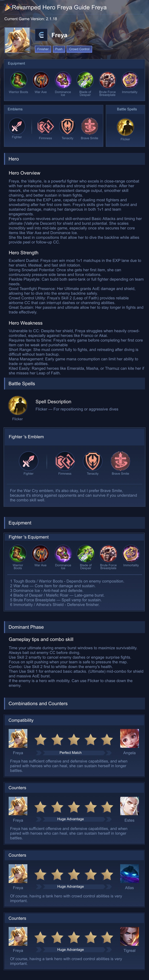
Task: Select the Firmness talent in top Emblems panel
Action: pyautogui.click(x=45, y=126)
